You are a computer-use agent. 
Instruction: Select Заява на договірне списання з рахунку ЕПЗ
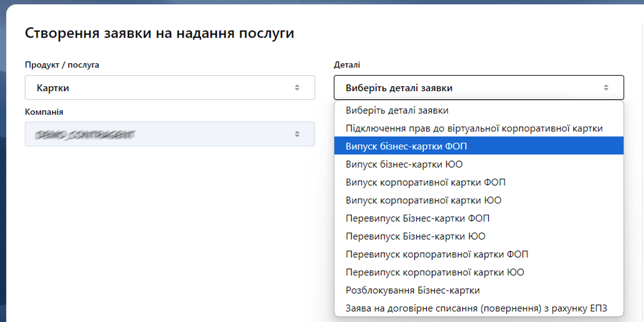(x=479, y=308)
